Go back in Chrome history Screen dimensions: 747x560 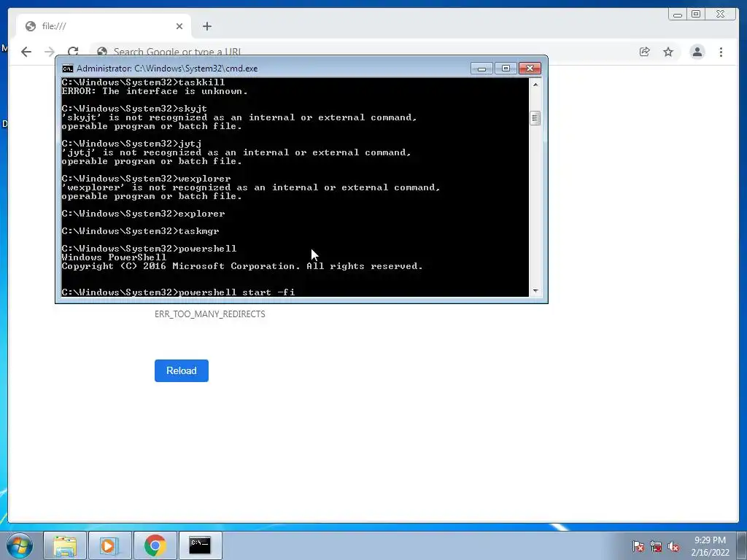(x=26, y=52)
